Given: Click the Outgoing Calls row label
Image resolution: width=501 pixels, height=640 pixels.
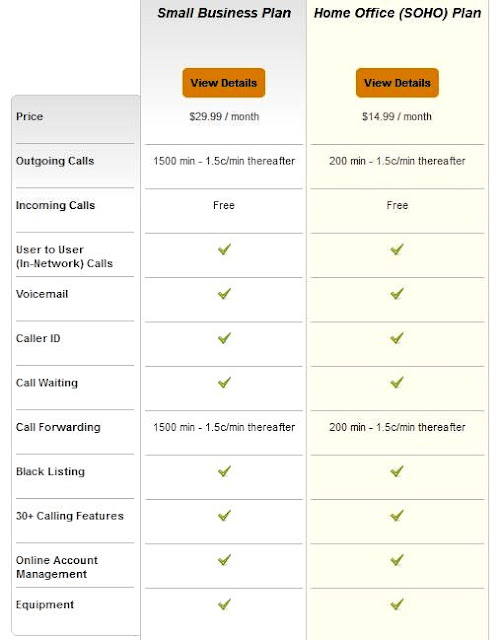Looking at the screenshot, I should (x=55, y=161).
